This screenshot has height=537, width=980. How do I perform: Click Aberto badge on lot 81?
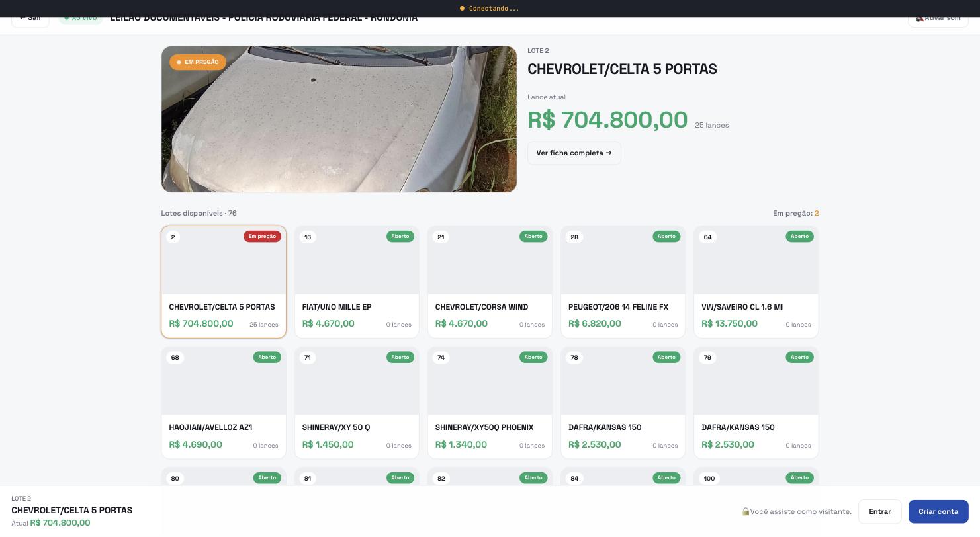pos(400,477)
